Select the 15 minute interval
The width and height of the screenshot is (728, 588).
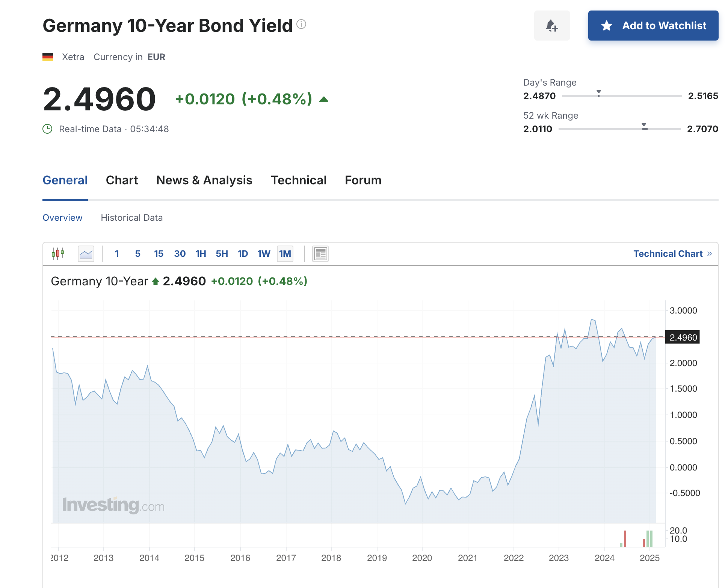point(159,254)
